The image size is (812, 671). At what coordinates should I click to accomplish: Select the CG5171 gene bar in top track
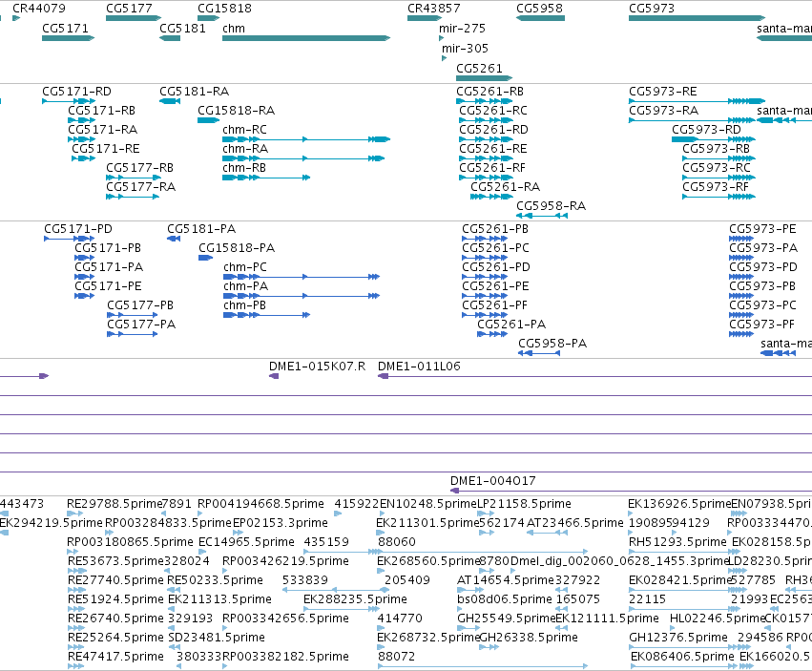[68, 38]
